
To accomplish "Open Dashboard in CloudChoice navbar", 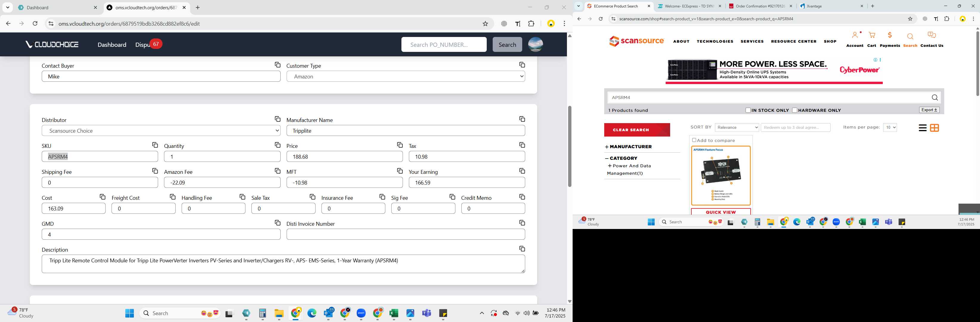I will tap(112, 45).
